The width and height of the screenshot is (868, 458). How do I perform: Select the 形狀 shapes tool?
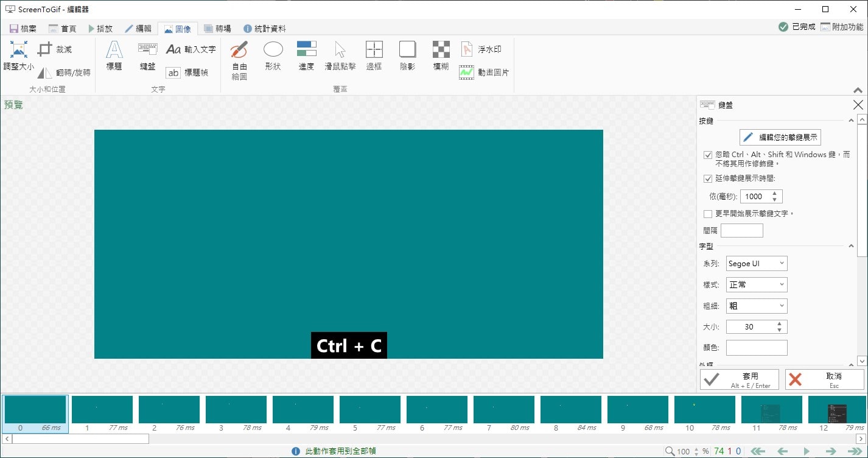coord(273,55)
